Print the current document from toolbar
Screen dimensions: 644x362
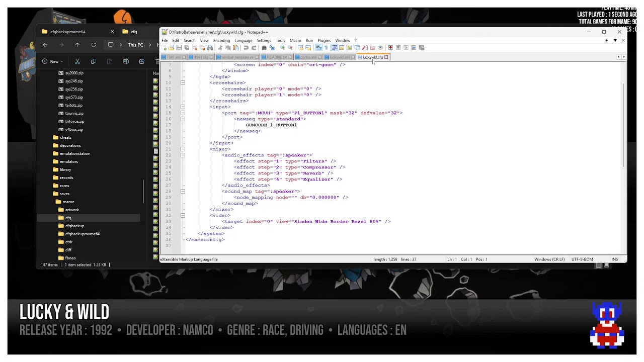point(210,48)
